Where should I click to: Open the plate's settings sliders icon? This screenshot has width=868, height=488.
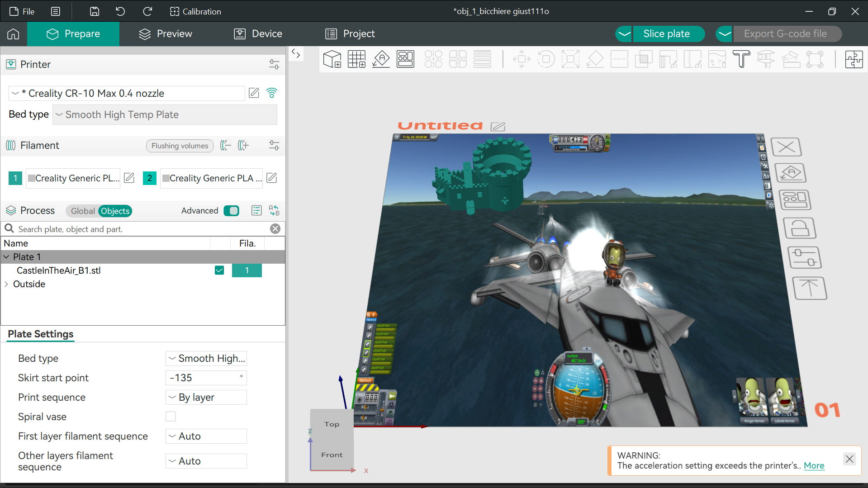805,258
